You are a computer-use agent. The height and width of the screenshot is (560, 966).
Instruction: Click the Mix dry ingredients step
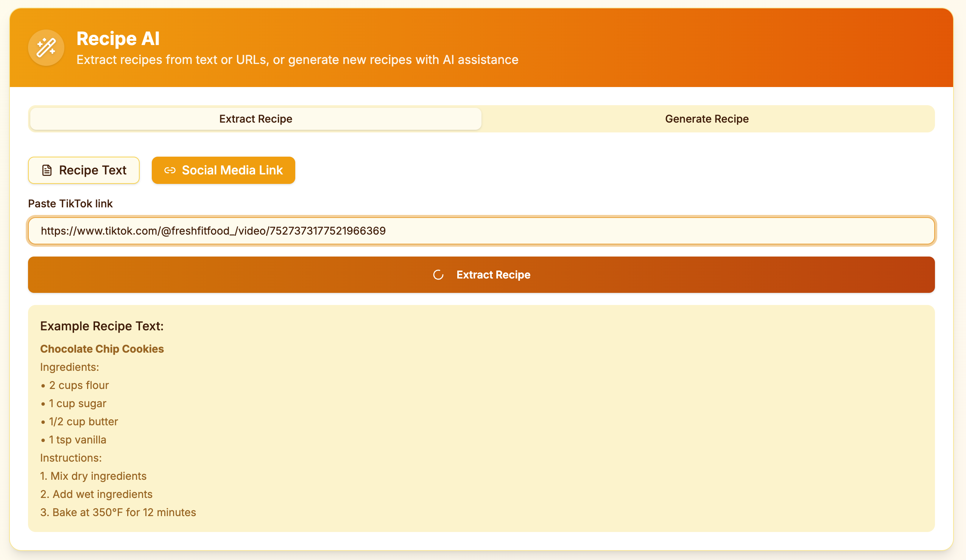pos(93,476)
